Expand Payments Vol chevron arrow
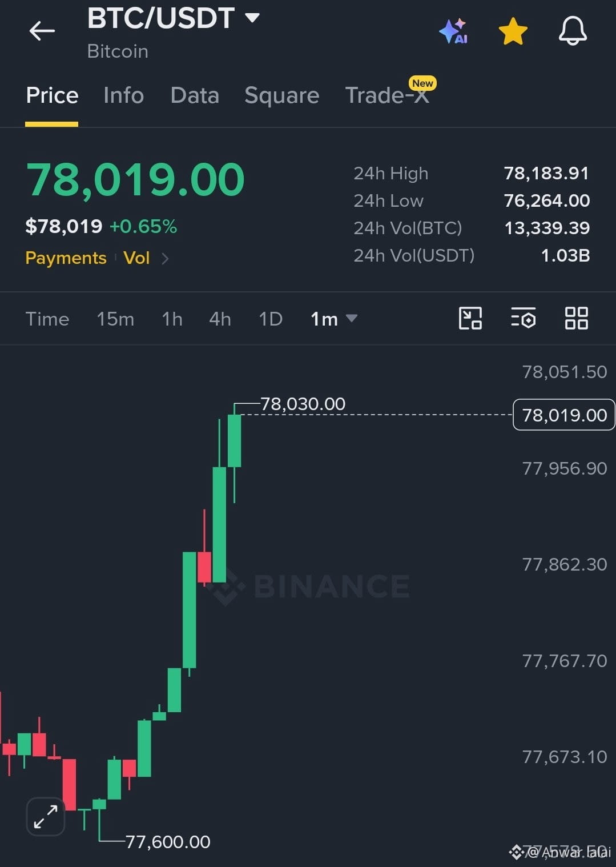Screen dimensions: 616x867 point(165,259)
